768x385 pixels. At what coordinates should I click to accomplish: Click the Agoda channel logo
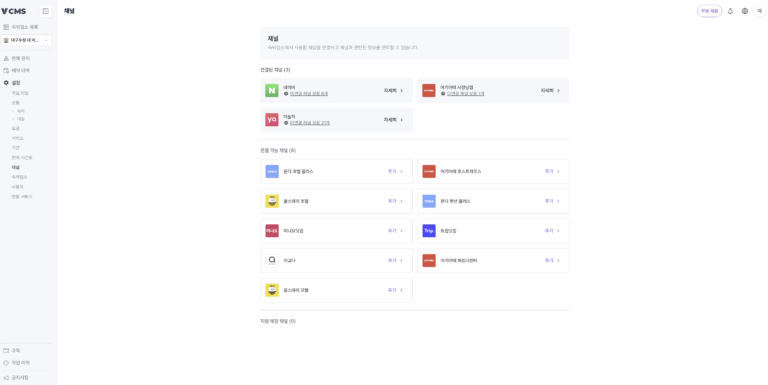272,261
